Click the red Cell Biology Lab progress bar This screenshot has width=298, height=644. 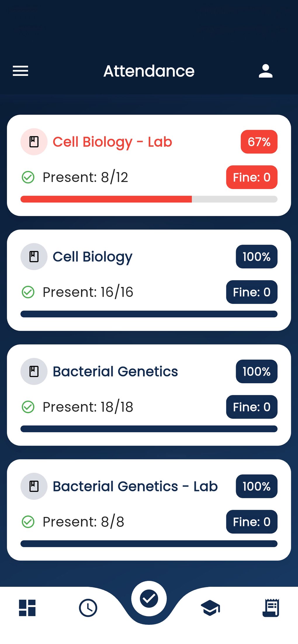pos(106,199)
